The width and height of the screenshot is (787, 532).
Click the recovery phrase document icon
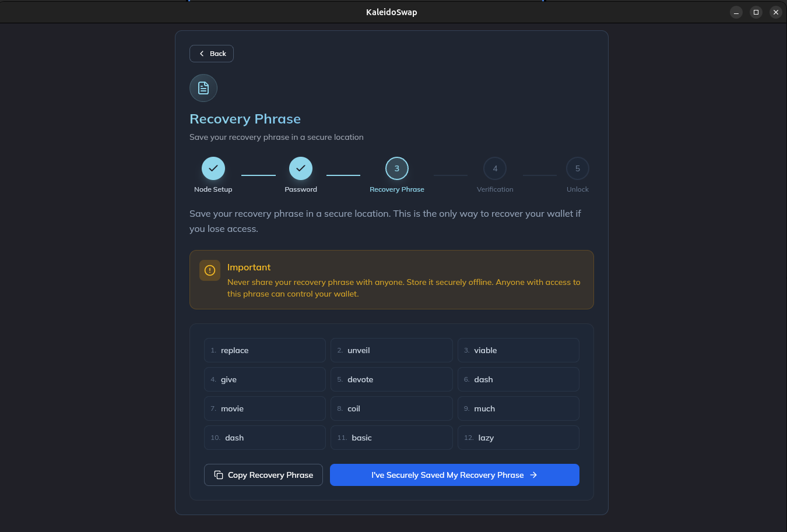pos(203,88)
